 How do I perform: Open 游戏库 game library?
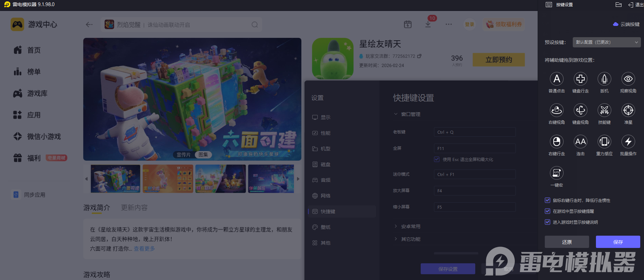click(x=30, y=93)
